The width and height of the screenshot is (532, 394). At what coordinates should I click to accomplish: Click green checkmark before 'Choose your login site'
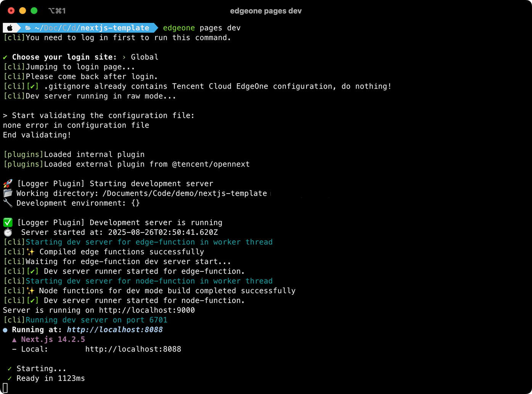click(x=5, y=57)
